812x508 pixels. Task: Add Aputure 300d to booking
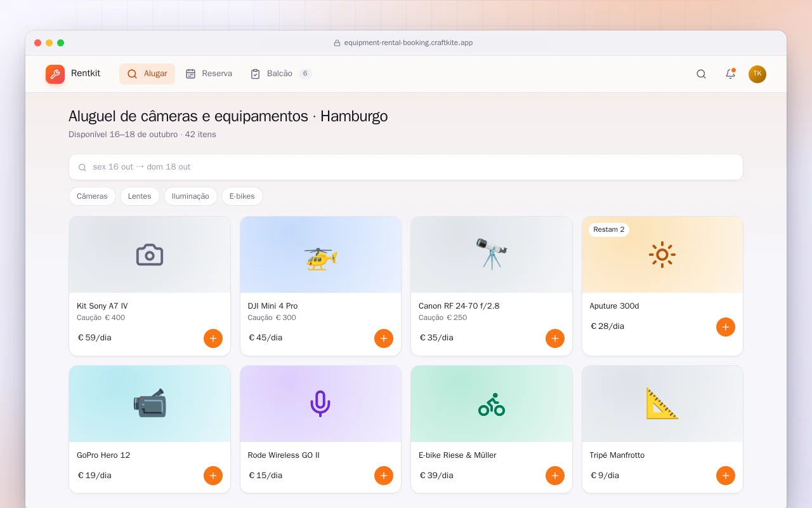726,327
